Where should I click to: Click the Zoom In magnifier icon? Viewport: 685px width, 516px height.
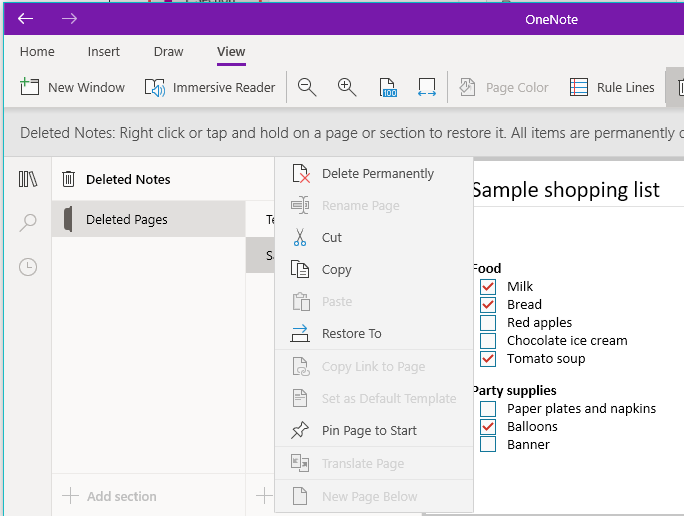point(347,87)
